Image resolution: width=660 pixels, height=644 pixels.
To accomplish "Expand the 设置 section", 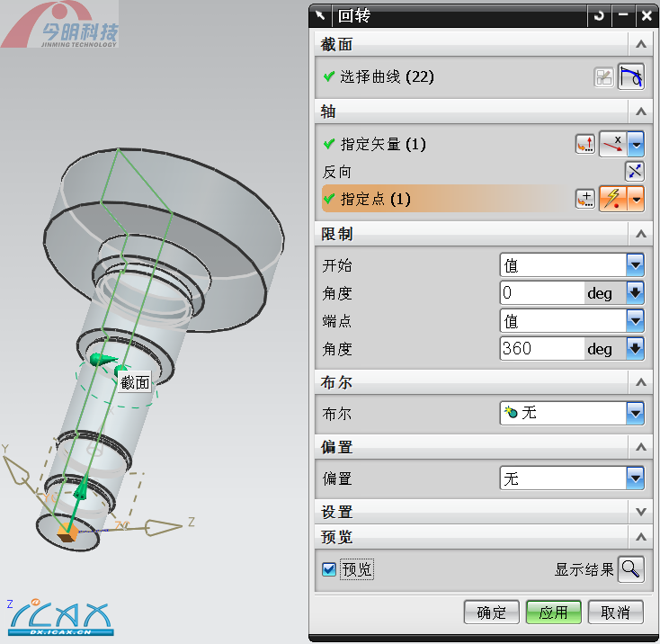I will [640, 513].
